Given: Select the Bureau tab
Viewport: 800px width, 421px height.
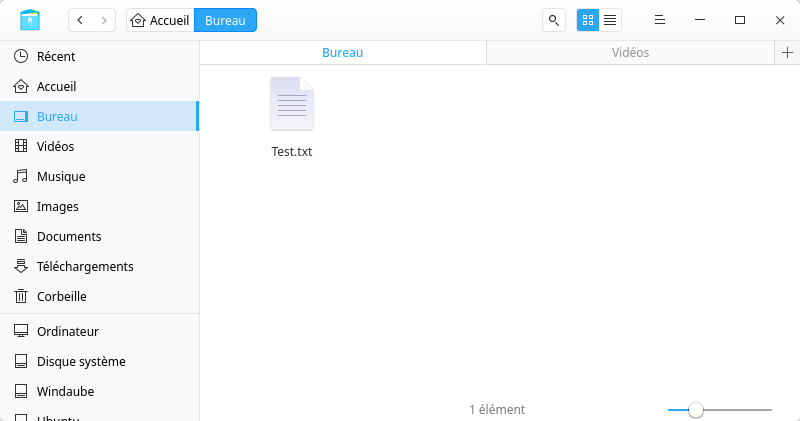Looking at the screenshot, I should point(343,53).
